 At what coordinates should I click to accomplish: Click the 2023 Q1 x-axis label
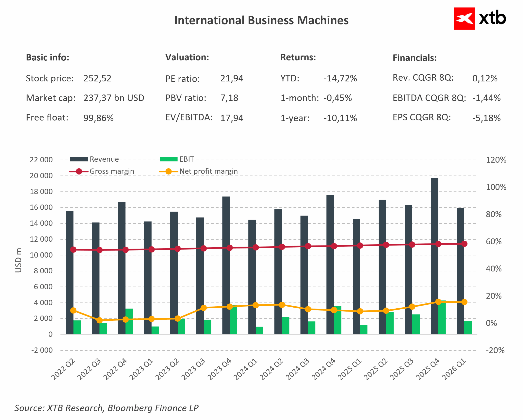point(141,369)
